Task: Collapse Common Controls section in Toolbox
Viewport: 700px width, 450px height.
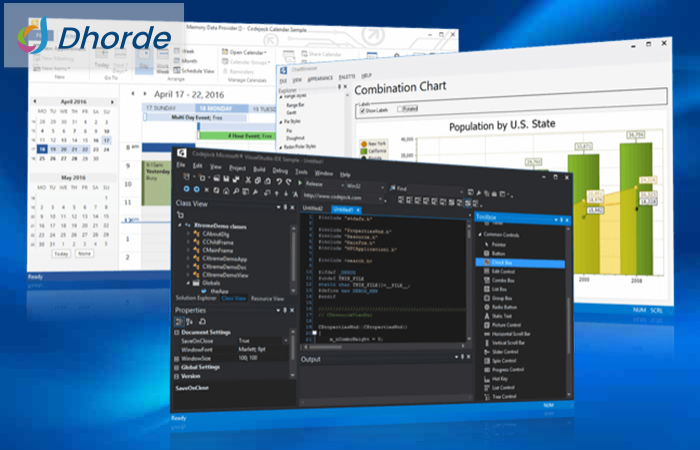Action: coord(480,234)
